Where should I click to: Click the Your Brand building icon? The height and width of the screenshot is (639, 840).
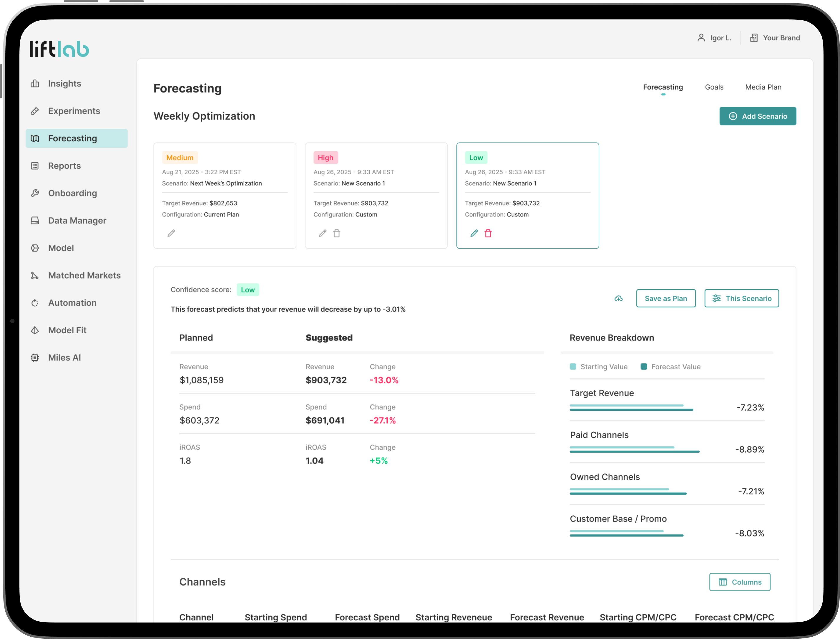pyautogui.click(x=754, y=38)
